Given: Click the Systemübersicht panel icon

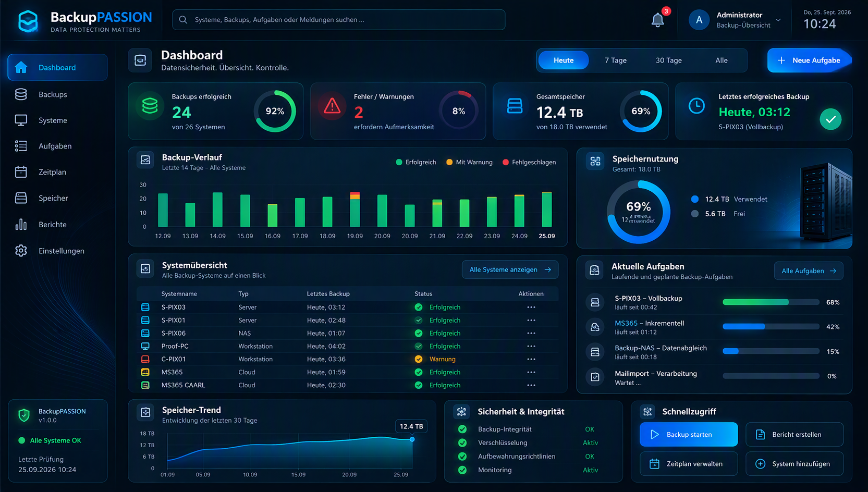Looking at the screenshot, I should [145, 268].
